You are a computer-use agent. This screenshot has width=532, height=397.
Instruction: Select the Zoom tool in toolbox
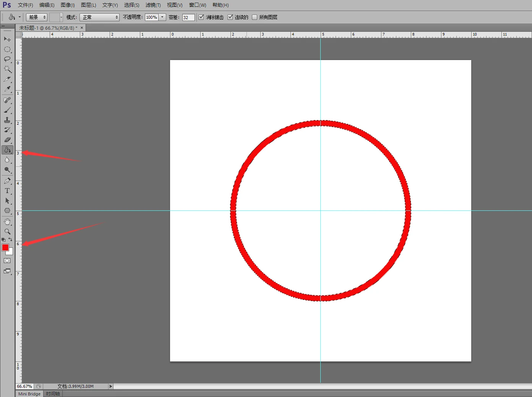[x=7, y=231]
